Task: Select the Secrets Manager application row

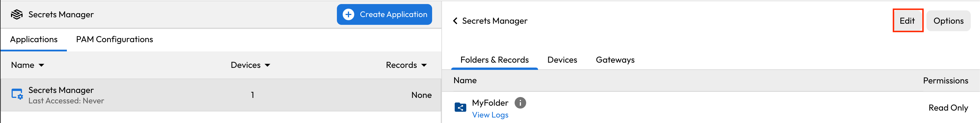Action: tap(221, 95)
